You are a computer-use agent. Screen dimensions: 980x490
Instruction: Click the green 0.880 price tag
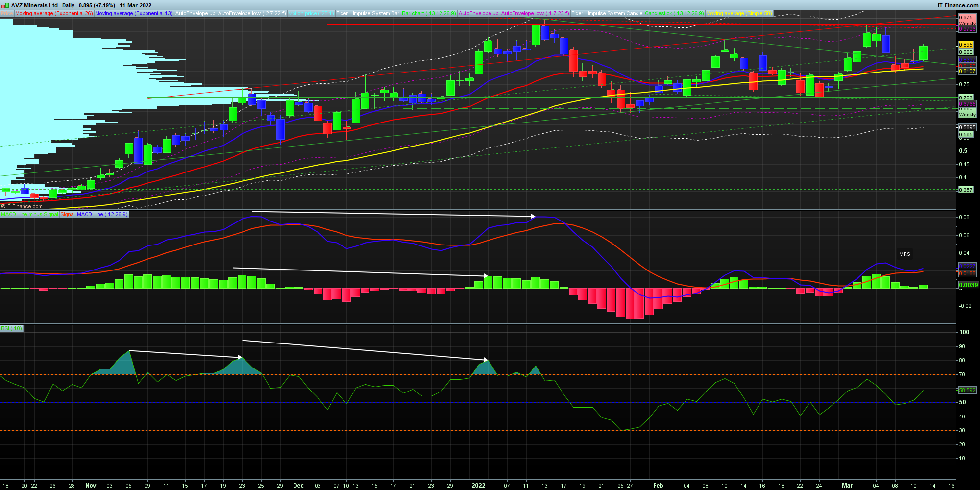(966, 52)
